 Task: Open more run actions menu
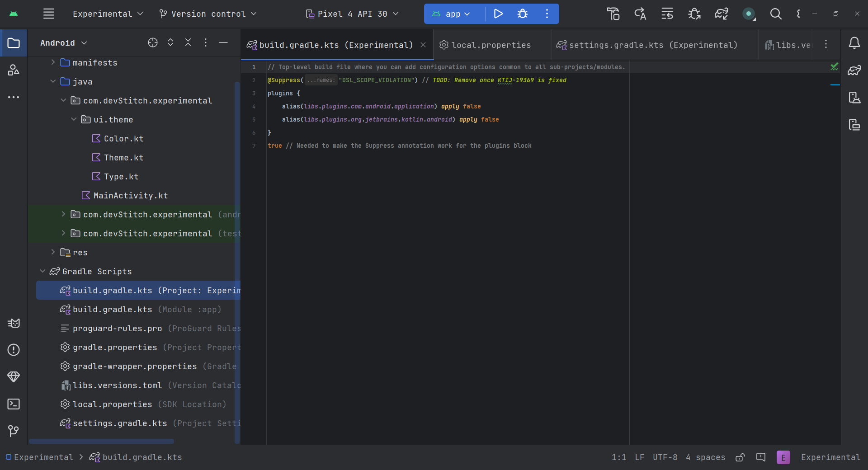pyautogui.click(x=547, y=14)
